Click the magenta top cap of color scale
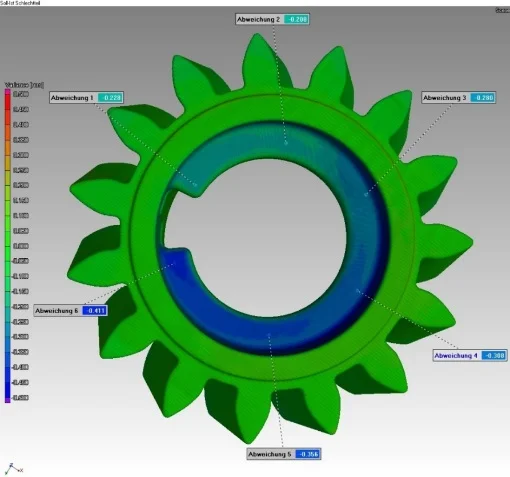The width and height of the screenshot is (510, 477). click(x=8, y=92)
